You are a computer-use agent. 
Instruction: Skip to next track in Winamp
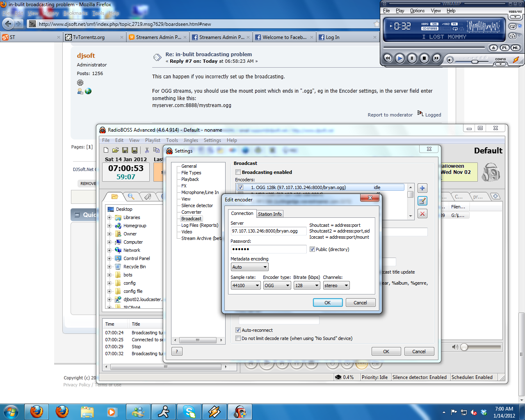click(x=436, y=58)
